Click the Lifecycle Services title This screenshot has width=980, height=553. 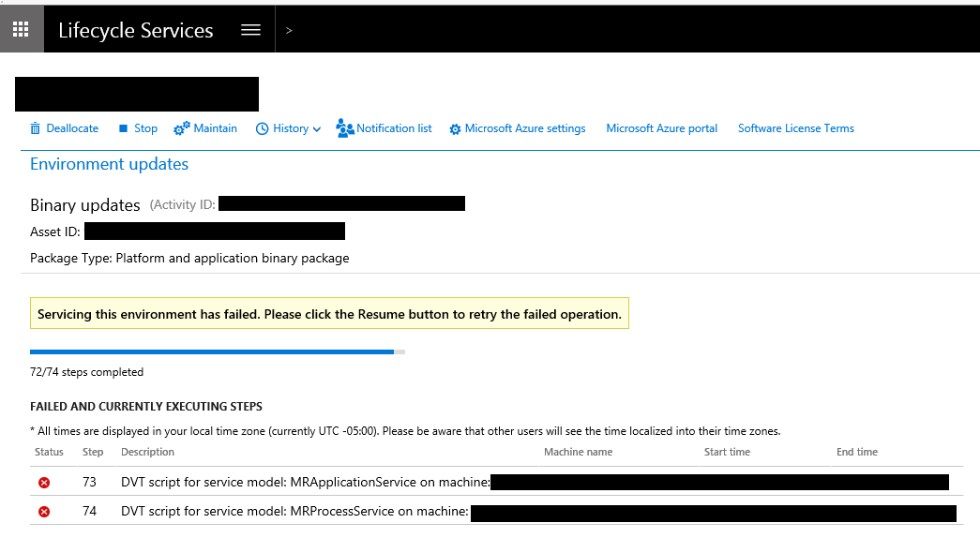136,30
